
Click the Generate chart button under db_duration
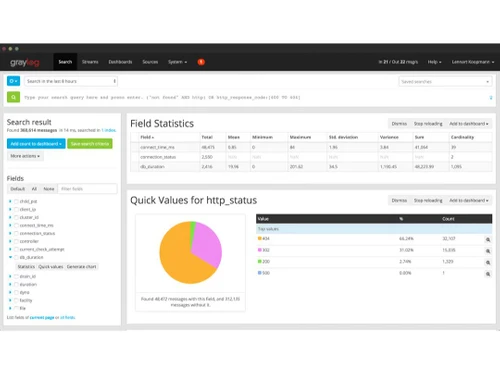[x=81, y=267]
